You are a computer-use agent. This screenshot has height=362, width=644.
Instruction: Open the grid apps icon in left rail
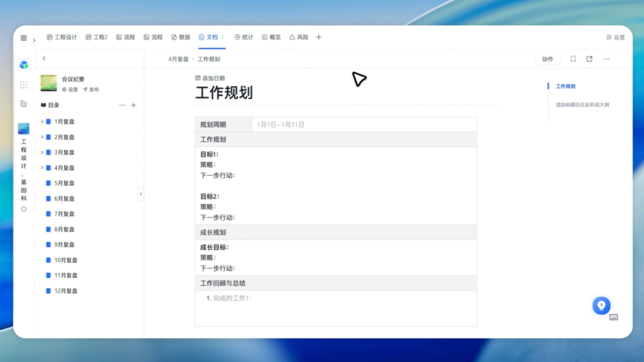(x=23, y=85)
